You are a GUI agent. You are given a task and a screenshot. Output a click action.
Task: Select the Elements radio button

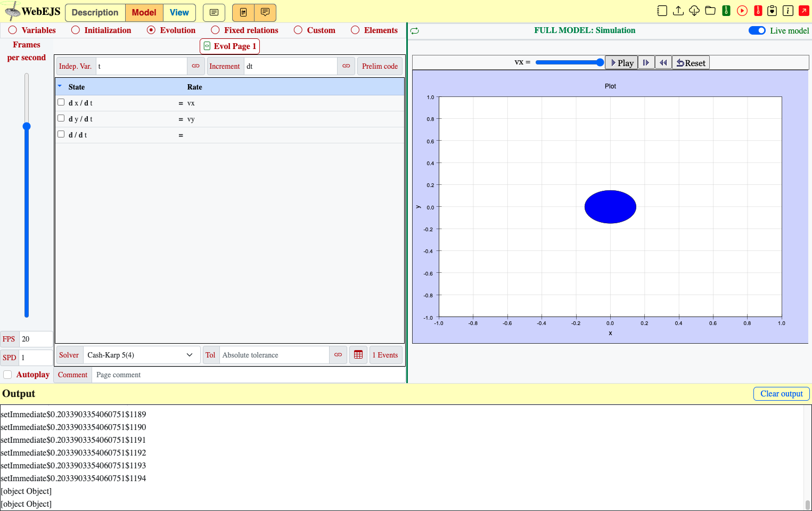point(355,30)
